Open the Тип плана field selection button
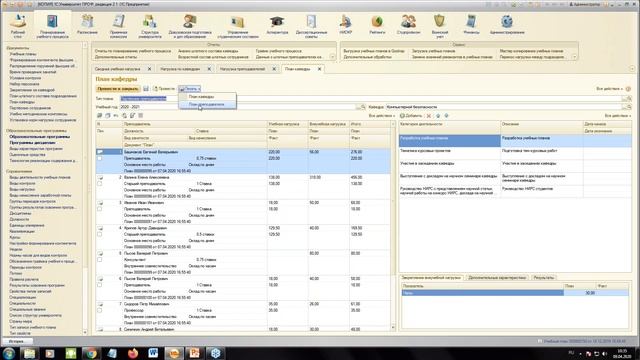640x360 pixels. (x=624, y=99)
